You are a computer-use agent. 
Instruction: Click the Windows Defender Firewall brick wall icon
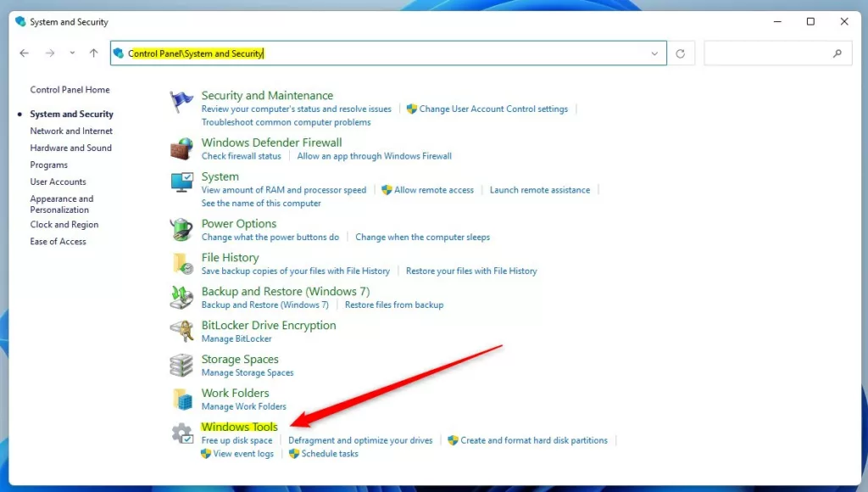click(x=181, y=149)
